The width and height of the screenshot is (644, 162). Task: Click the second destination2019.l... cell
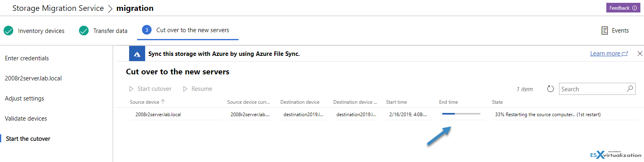[356, 115]
